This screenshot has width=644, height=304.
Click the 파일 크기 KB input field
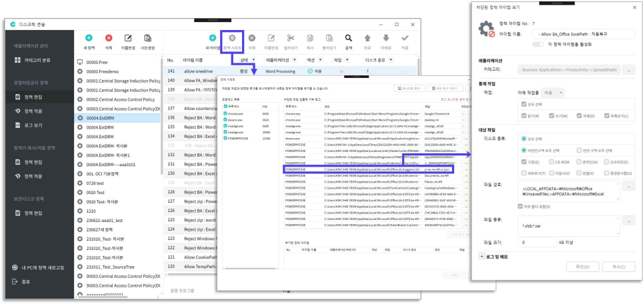(537, 243)
